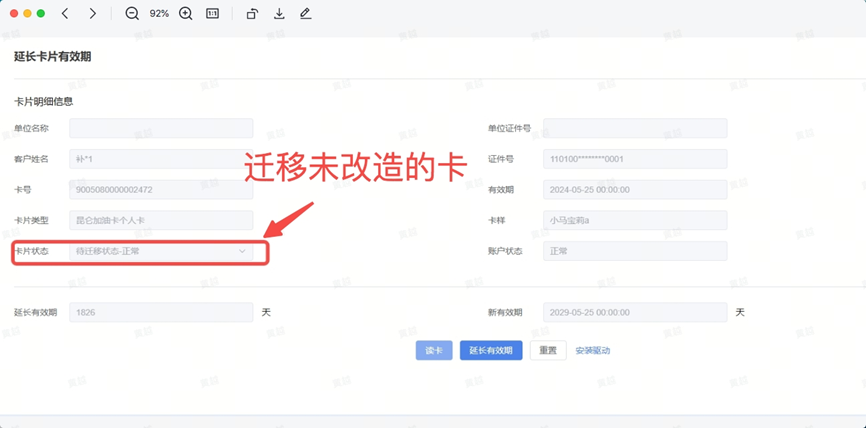The height and width of the screenshot is (428, 866).
Task: Select the 客户姓名 input field
Action: tap(161, 159)
